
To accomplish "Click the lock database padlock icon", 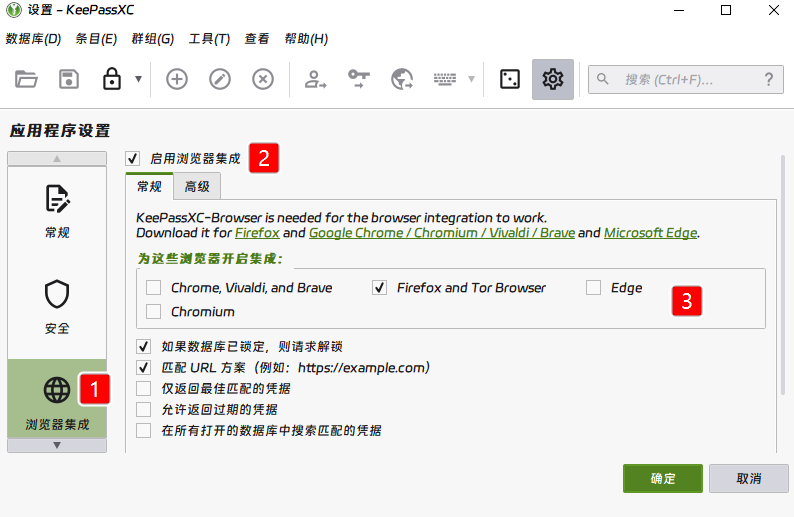I will pos(112,79).
